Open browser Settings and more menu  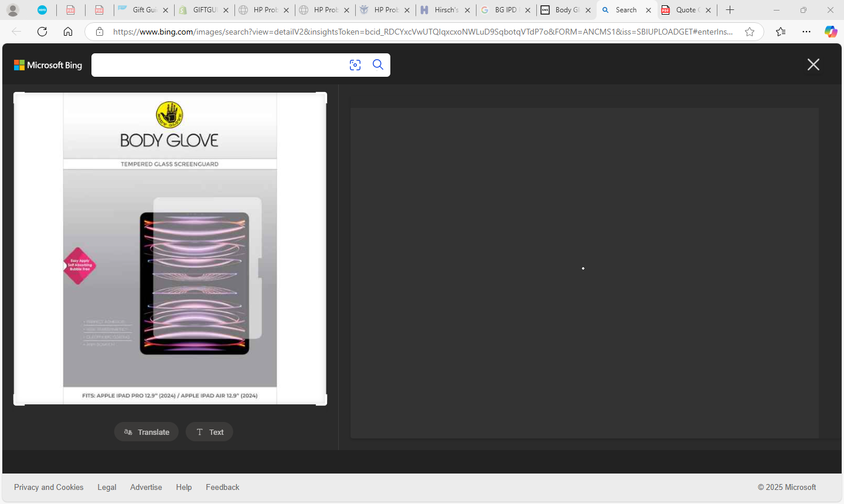click(x=806, y=32)
